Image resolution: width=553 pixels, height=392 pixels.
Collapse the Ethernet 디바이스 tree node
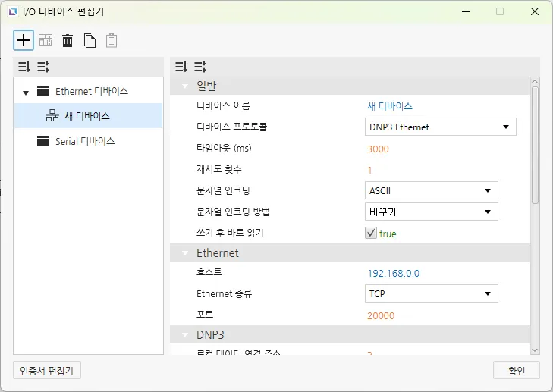coord(26,93)
